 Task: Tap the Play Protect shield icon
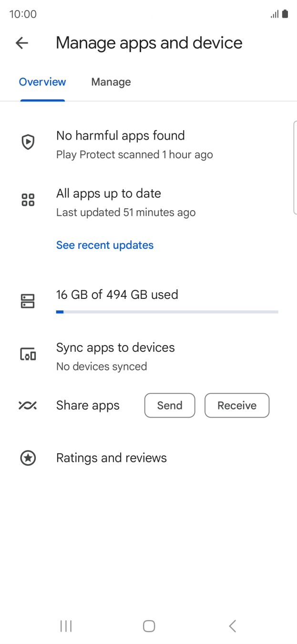pyautogui.click(x=28, y=142)
